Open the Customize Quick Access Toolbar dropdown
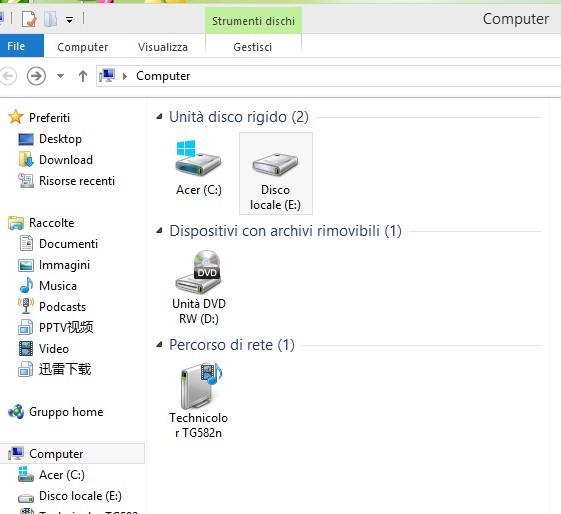The width and height of the screenshot is (561, 514). (x=70, y=20)
